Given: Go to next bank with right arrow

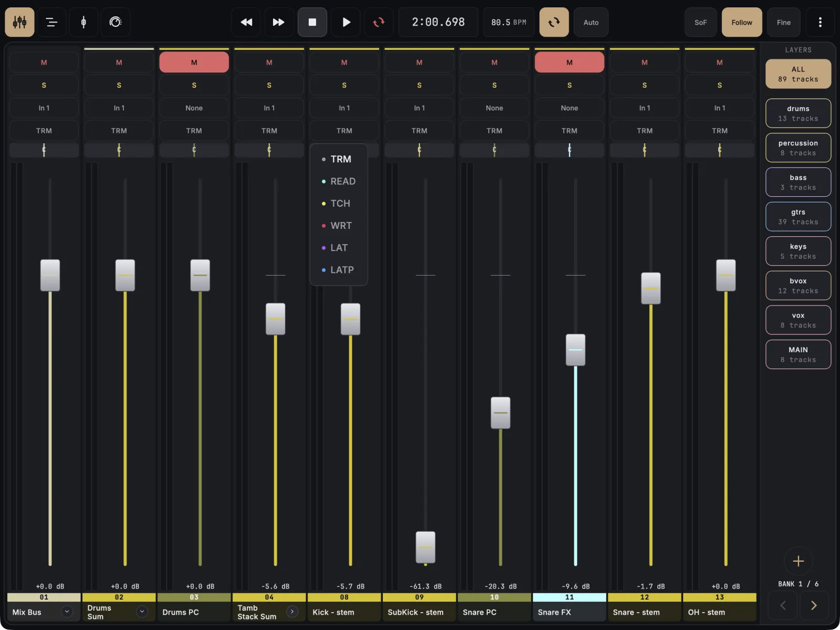Looking at the screenshot, I should tap(814, 605).
